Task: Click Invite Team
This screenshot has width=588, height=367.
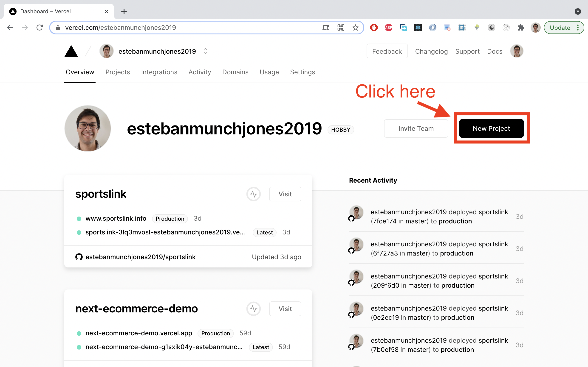Action: coord(416,128)
